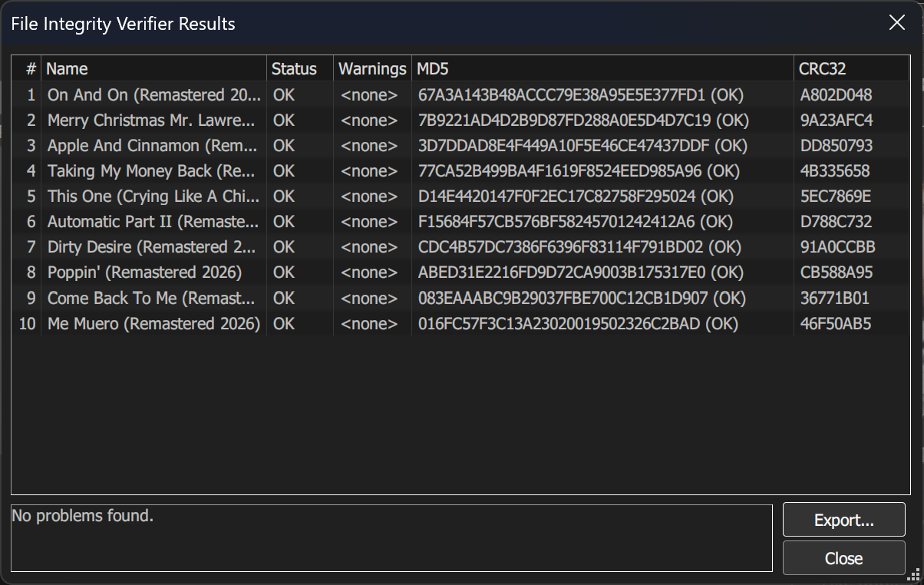
Task: Click the CRC32 value 5EC7869E
Action: point(835,197)
